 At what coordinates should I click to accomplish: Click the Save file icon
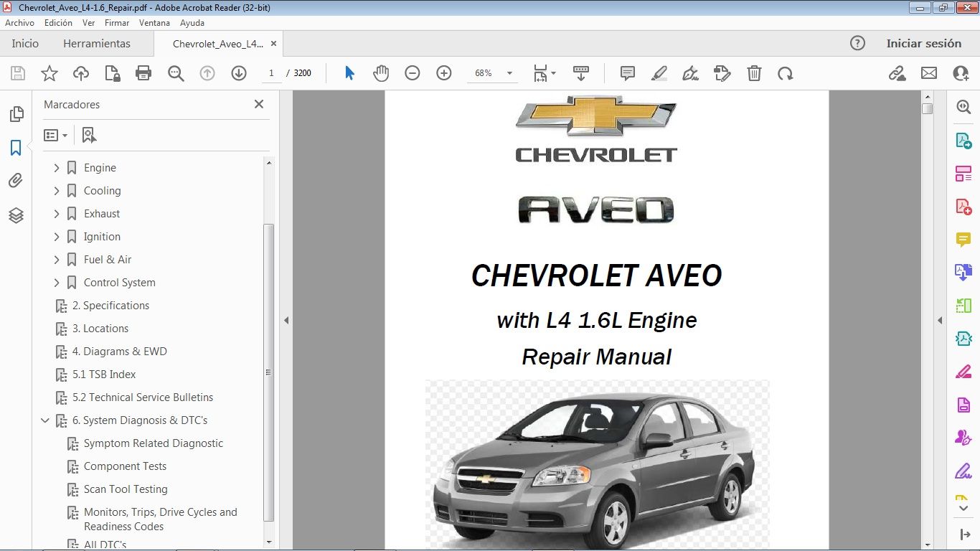coord(18,73)
